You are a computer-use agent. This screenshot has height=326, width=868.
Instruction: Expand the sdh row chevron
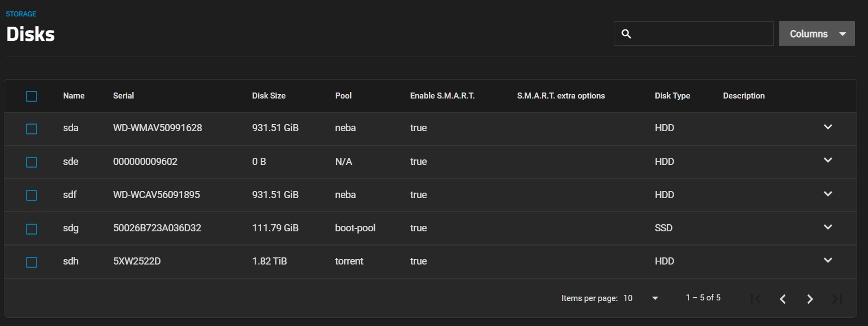[x=828, y=261]
